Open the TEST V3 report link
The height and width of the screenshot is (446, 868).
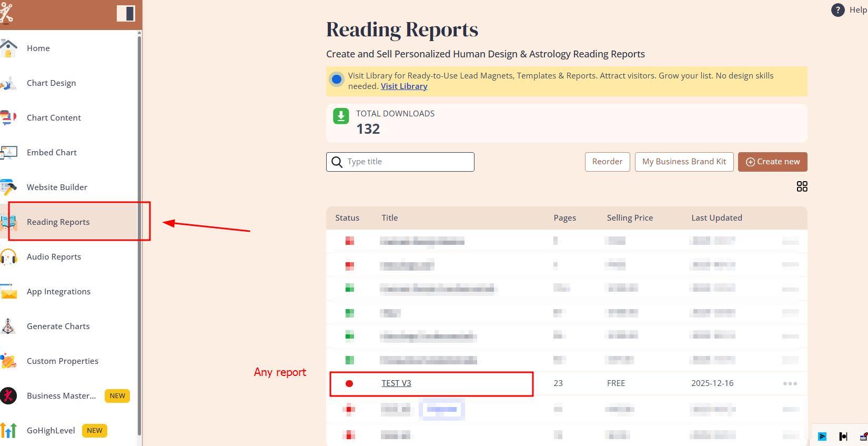click(x=396, y=383)
